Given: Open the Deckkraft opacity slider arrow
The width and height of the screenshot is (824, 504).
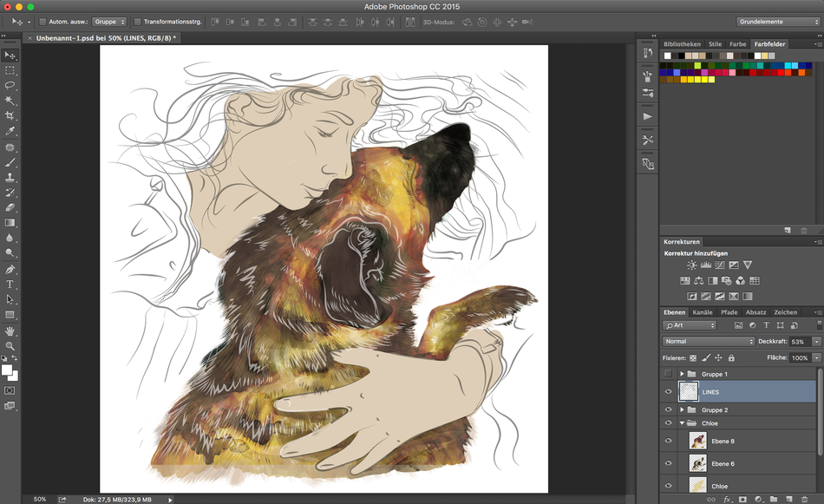Looking at the screenshot, I should (816, 342).
